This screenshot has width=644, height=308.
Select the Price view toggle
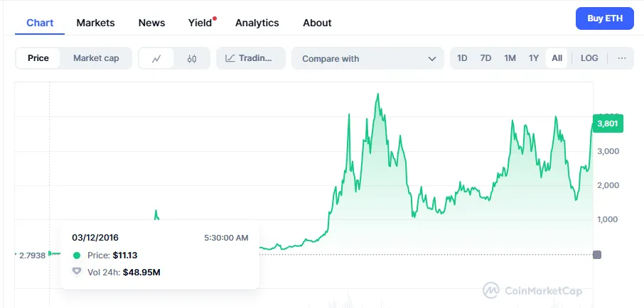(38, 58)
